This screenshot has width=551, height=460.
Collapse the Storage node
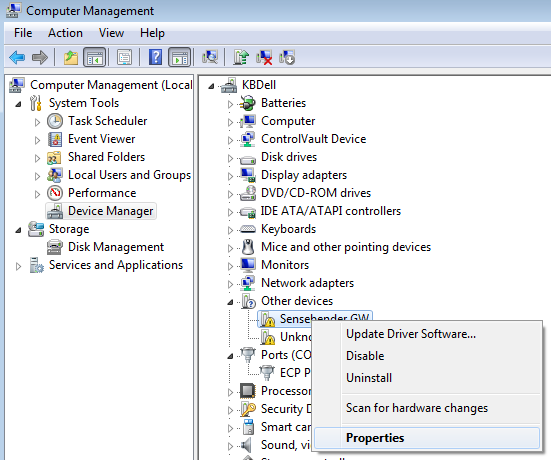coord(18,230)
